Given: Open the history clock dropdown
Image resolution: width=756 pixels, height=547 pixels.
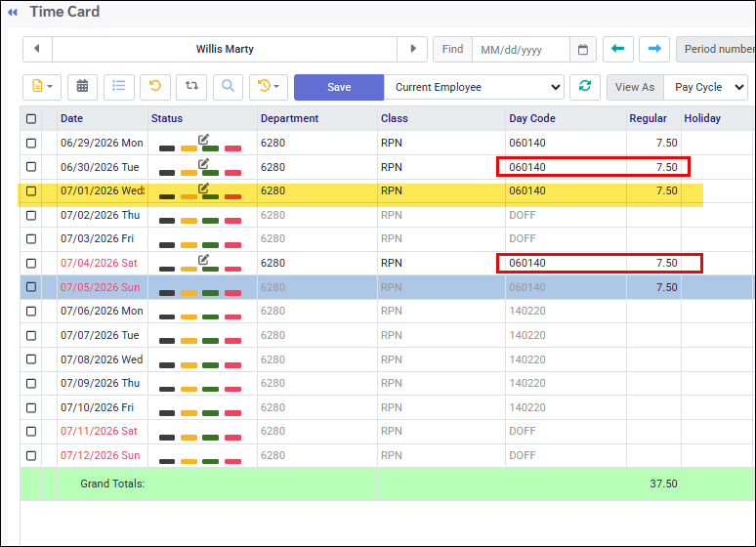Looking at the screenshot, I should click(x=269, y=87).
